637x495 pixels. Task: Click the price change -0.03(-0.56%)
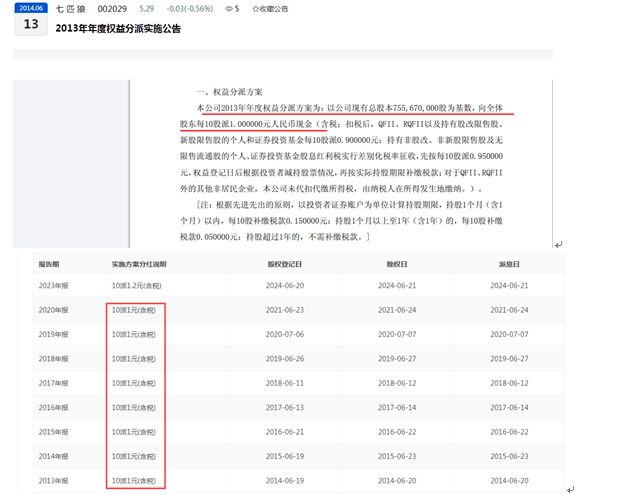coord(190,9)
